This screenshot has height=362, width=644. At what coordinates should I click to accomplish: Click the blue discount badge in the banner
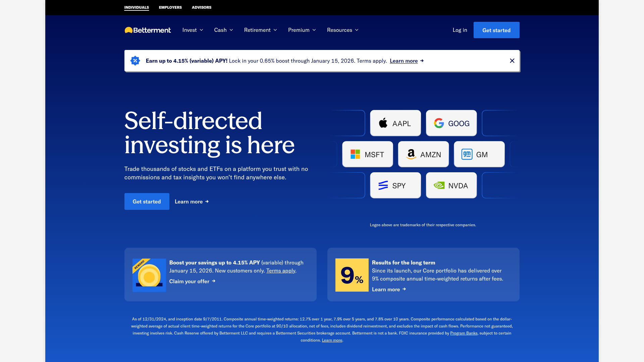tap(135, 61)
